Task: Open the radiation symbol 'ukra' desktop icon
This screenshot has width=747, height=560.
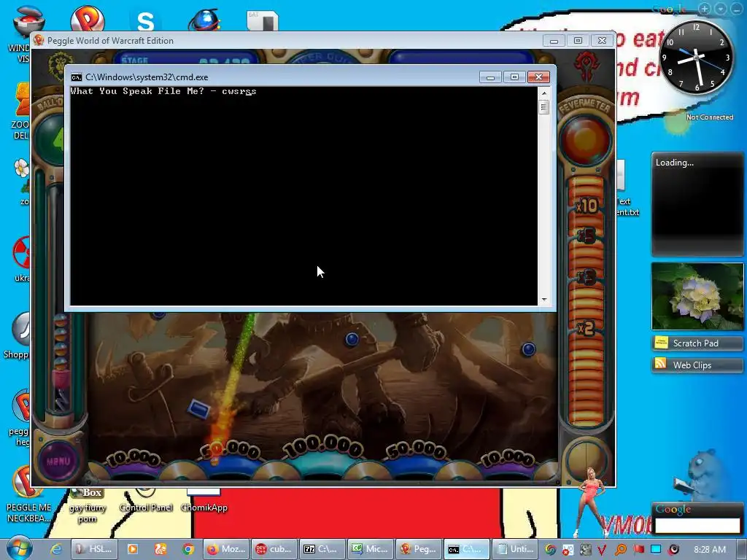Action: [x=21, y=259]
